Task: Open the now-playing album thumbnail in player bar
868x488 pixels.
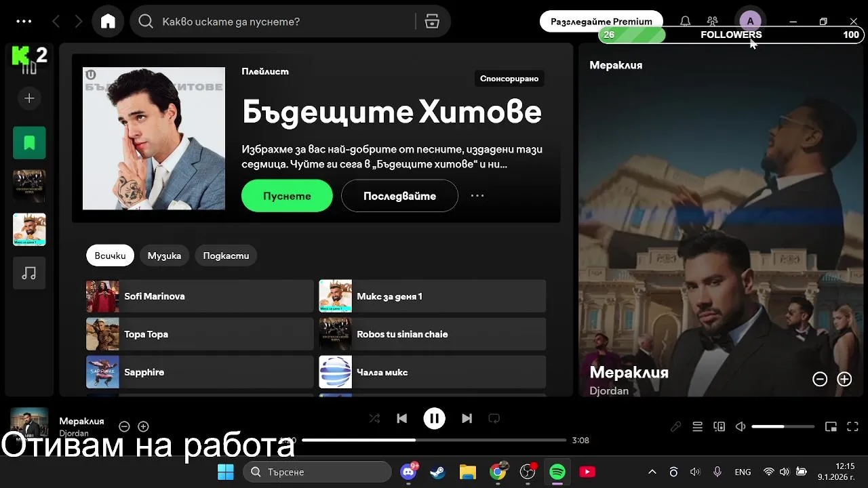Action: 29,425
